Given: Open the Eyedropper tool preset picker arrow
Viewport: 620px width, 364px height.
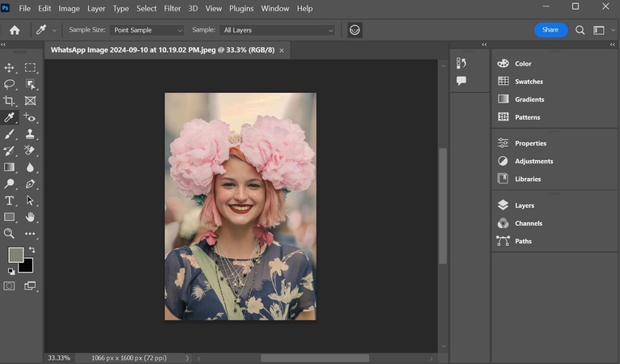Looking at the screenshot, I should click(x=54, y=31).
